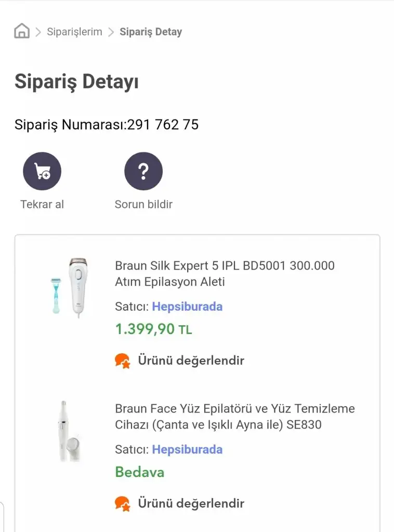394x532 pixels.
Task: Click review star icon for Braun Silk Expert
Action: pos(123,361)
